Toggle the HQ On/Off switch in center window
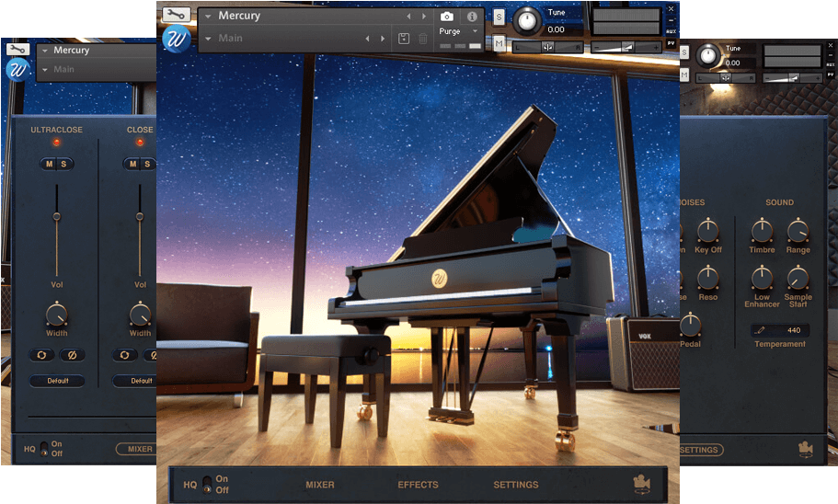Viewport: 838px width, 504px height. tap(207, 484)
